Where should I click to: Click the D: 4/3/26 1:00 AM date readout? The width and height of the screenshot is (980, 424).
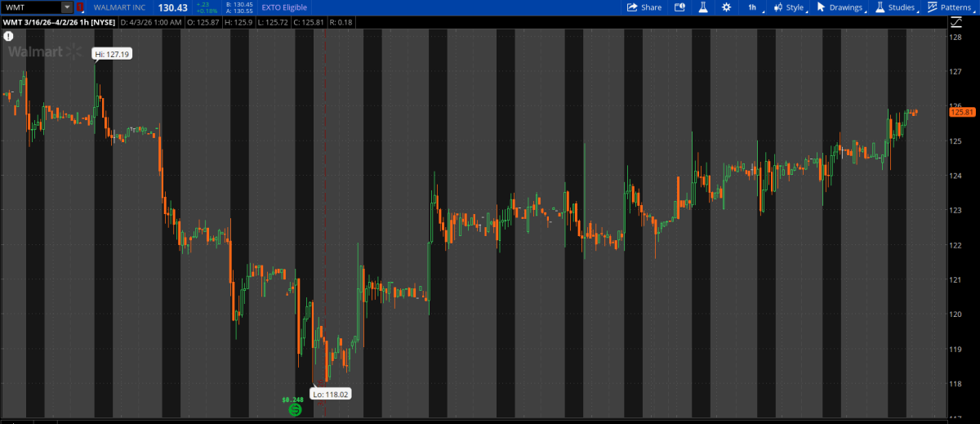tap(151, 22)
